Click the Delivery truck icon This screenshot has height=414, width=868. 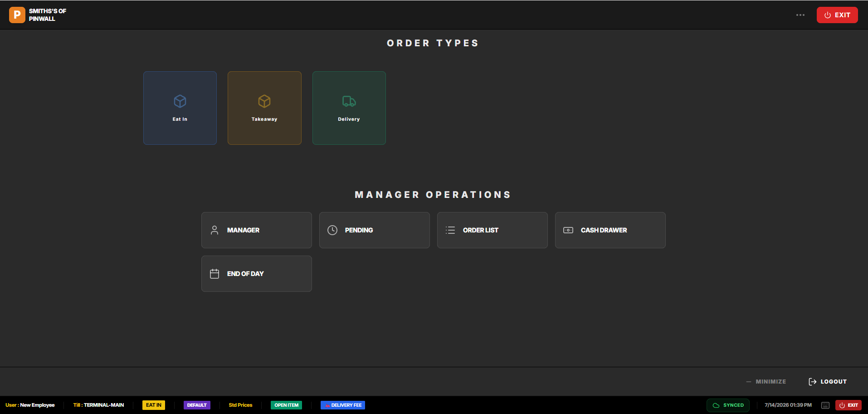coord(349,101)
